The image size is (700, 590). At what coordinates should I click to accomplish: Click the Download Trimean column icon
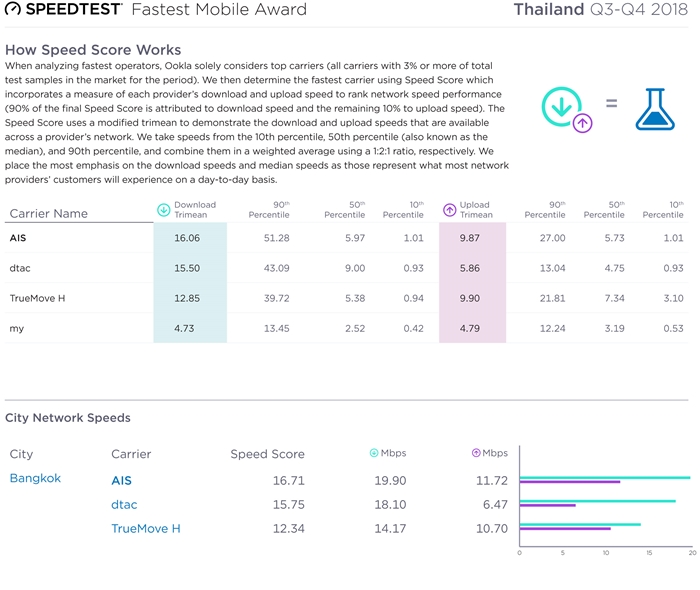tap(163, 210)
